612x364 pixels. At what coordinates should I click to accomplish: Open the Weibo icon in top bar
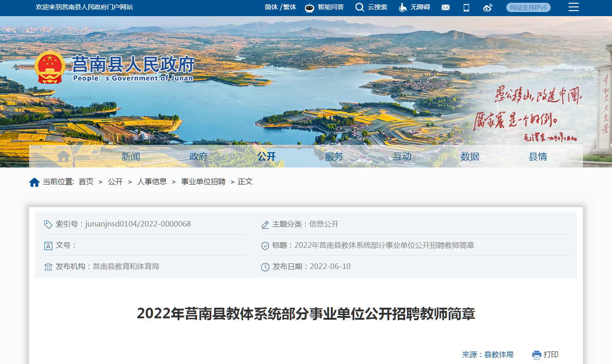tap(488, 7)
